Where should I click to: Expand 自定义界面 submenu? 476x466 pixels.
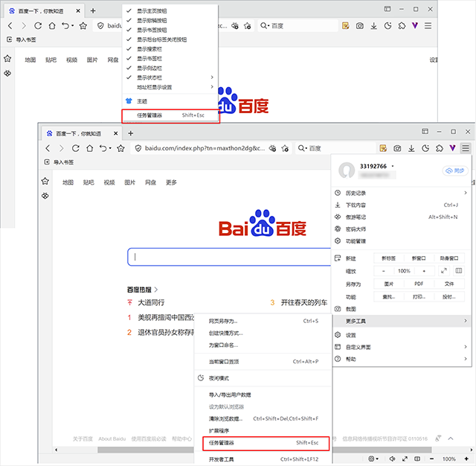[x=402, y=347]
